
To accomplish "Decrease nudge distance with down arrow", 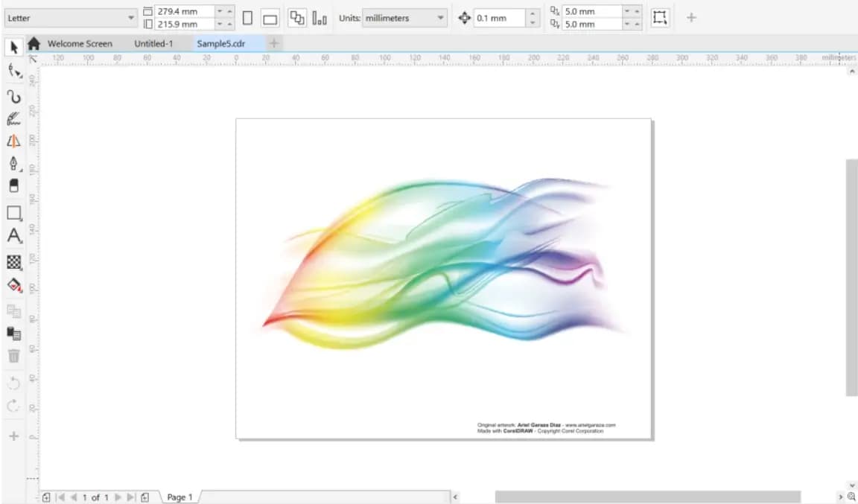I will coord(533,23).
